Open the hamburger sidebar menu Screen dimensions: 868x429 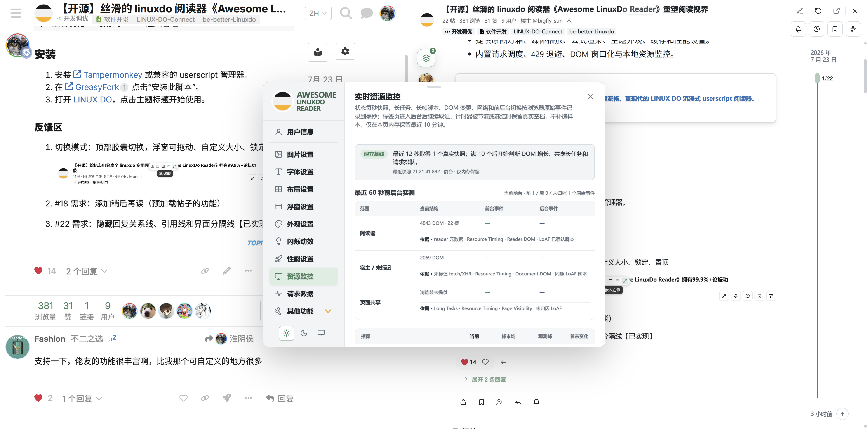(x=16, y=13)
